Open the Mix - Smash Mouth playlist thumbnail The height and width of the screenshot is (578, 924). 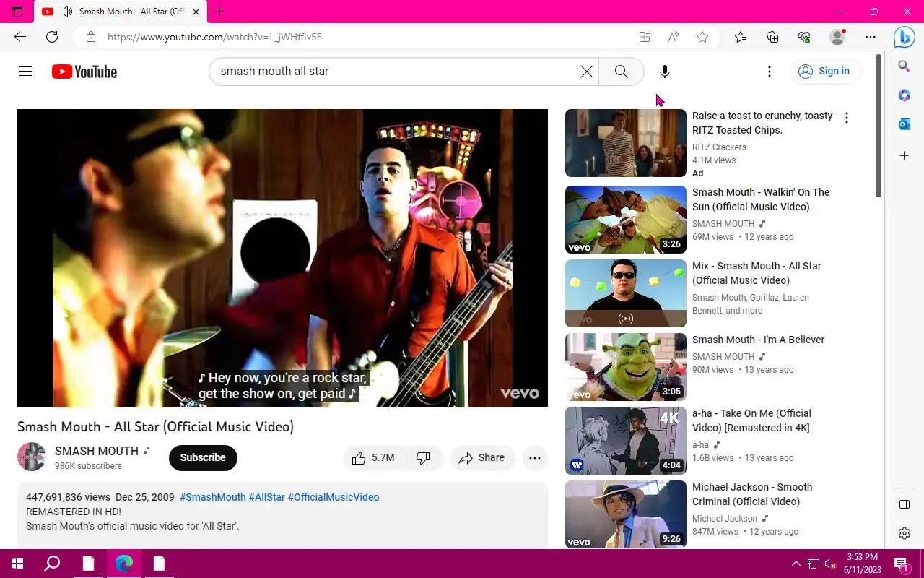coord(626,293)
